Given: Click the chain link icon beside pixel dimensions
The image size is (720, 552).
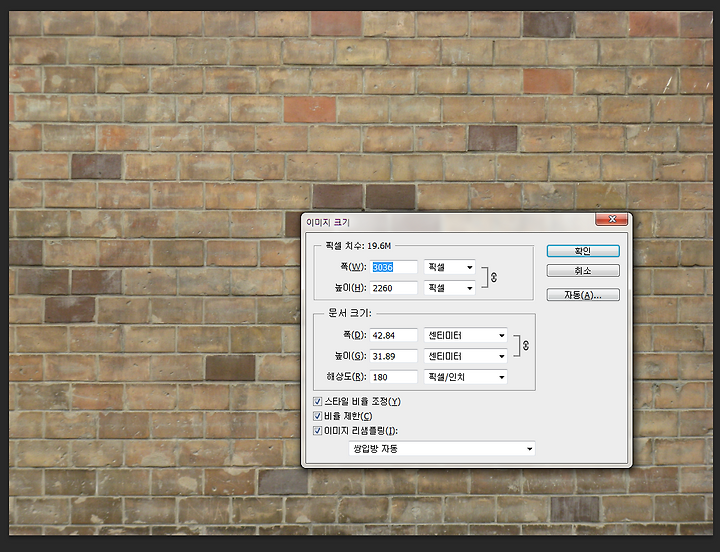Looking at the screenshot, I should tap(494, 277).
